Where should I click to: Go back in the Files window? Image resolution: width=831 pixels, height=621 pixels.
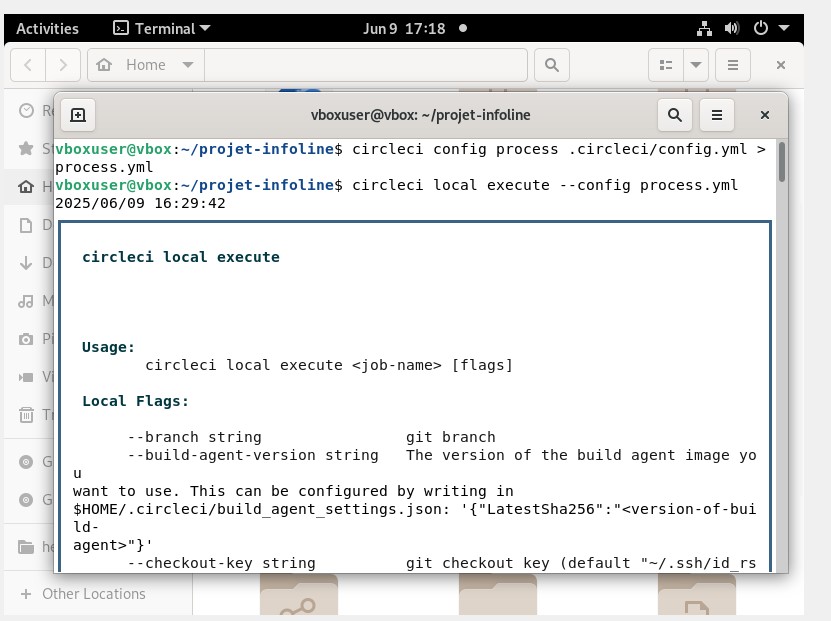(x=28, y=66)
